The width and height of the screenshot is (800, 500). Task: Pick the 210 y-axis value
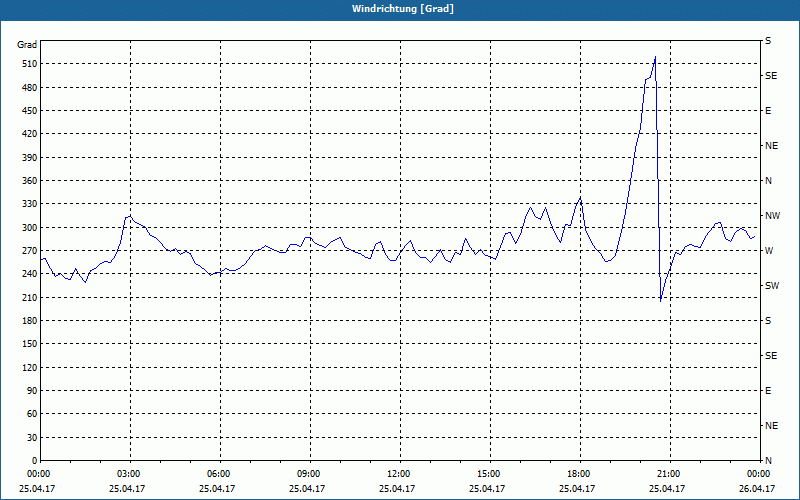click(30, 297)
